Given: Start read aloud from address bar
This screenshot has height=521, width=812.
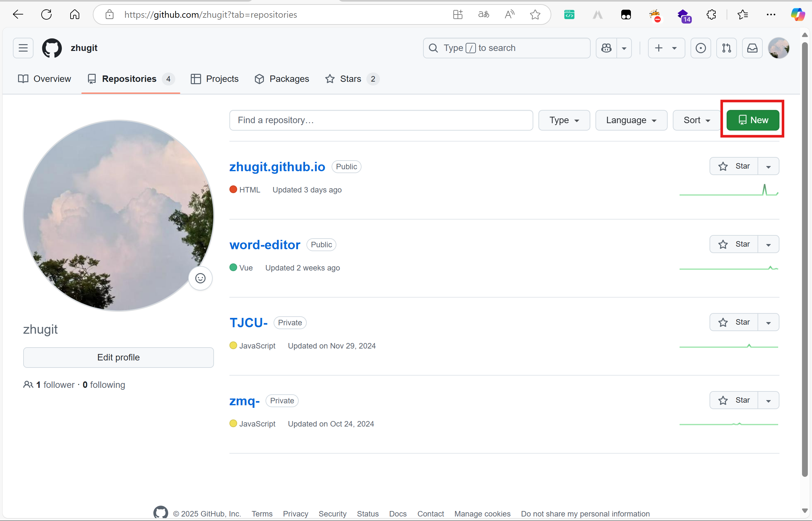Looking at the screenshot, I should pos(509,15).
